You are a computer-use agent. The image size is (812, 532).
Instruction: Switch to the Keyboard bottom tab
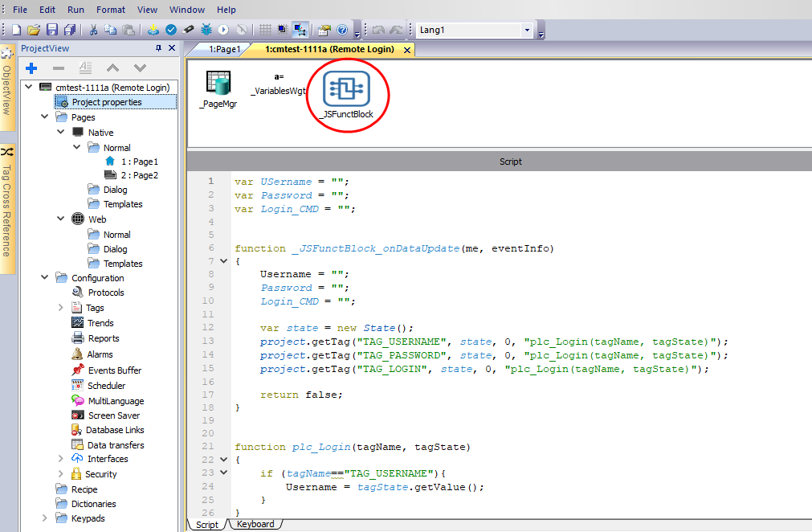(x=255, y=524)
